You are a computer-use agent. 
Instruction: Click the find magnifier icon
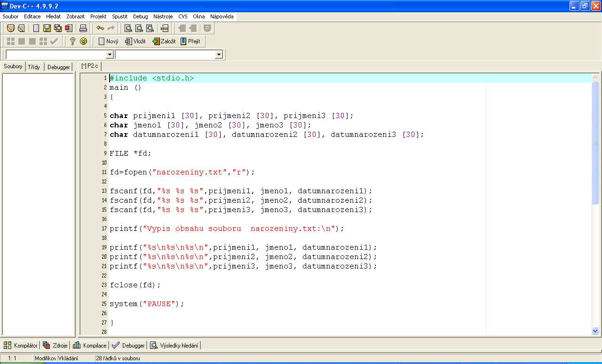(128, 28)
